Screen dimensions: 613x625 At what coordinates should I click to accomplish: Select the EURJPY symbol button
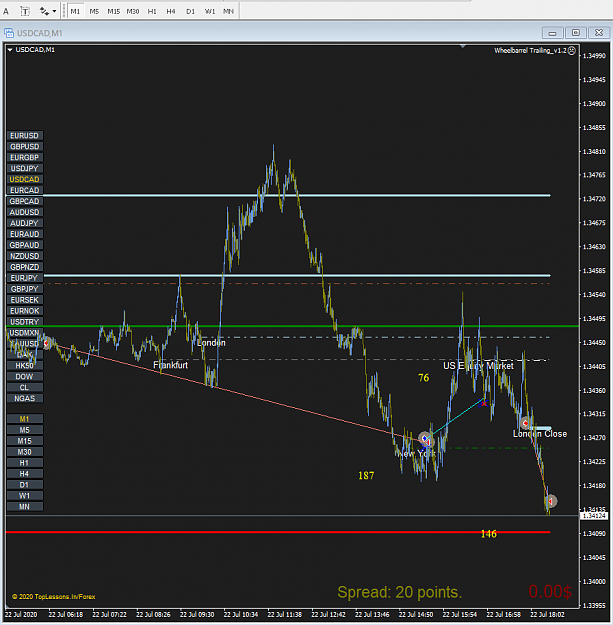[25, 278]
